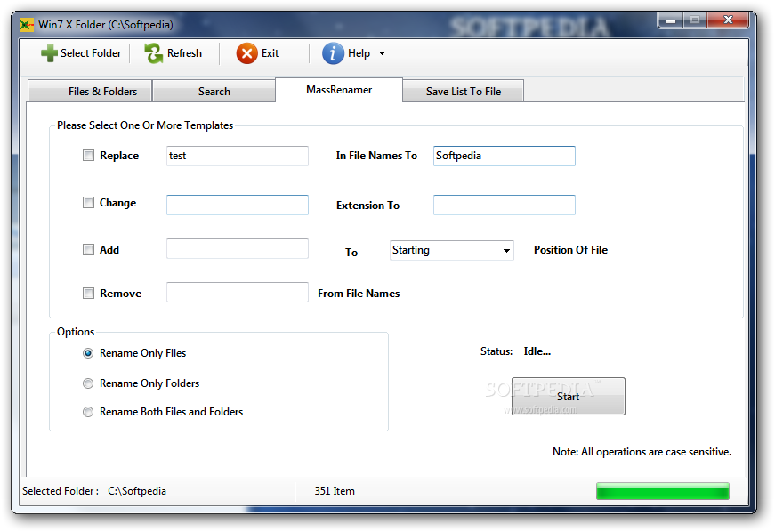Click the Refresh text in toolbar
Image resolution: width=775 pixels, height=532 pixels.
click(184, 53)
